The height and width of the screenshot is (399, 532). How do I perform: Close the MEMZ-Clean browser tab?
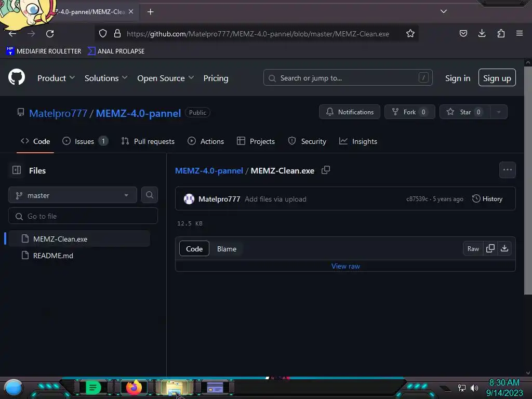coord(131,11)
